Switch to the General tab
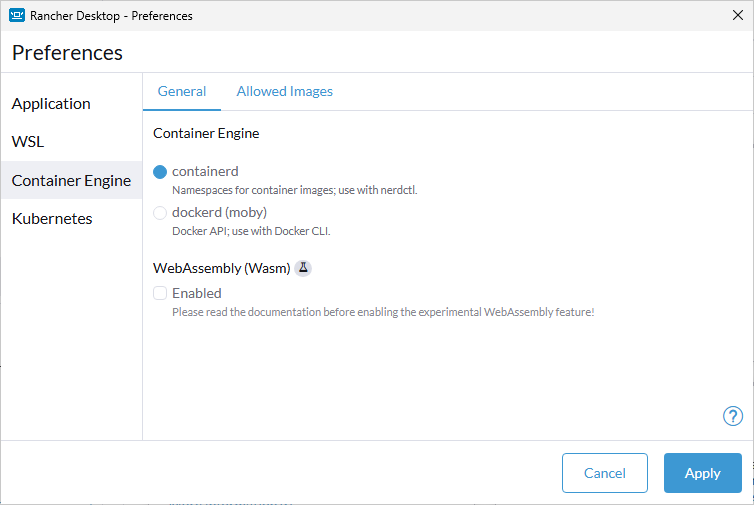Screen dimensions: 754x505 182,91
